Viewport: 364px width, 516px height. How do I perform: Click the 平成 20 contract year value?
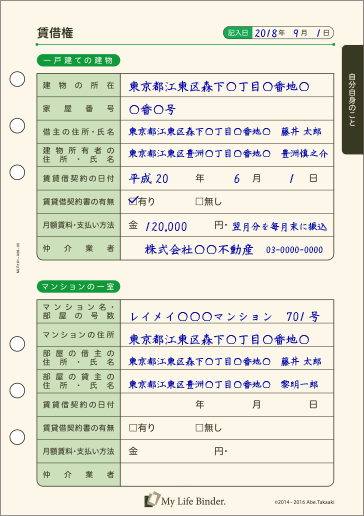[x=149, y=179]
